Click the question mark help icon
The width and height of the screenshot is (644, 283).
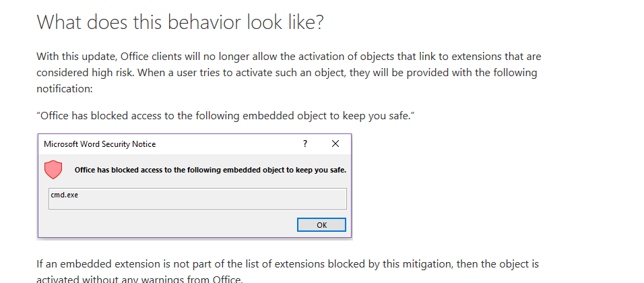point(304,144)
